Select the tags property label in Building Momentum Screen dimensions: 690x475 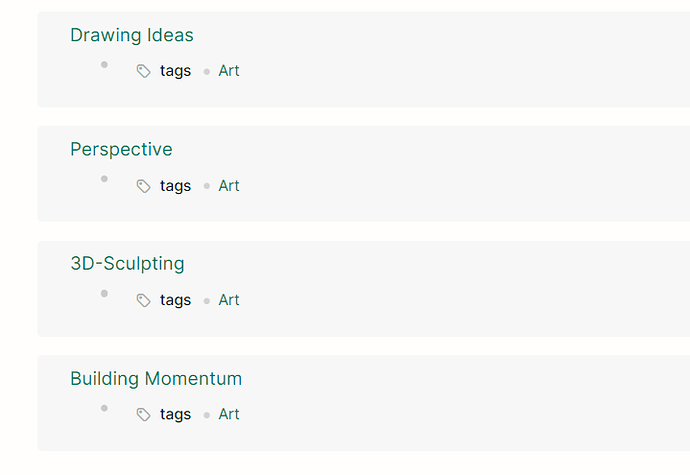coord(175,415)
